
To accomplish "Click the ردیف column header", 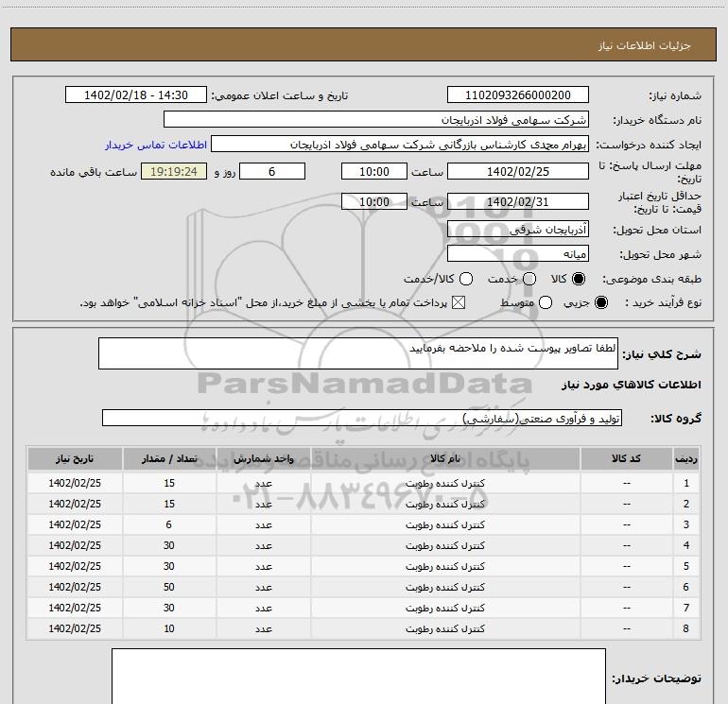I will (686, 458).
